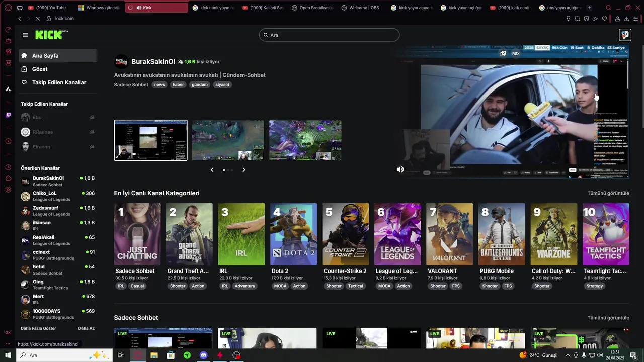The image size is (644, 362).
Task: Open browser downloads
Action: pos(626,19)
